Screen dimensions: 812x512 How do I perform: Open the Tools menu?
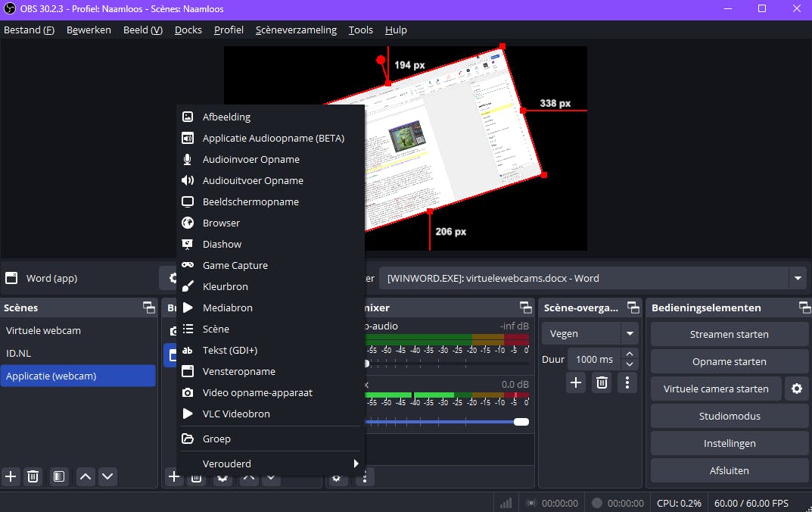point(360,30)
